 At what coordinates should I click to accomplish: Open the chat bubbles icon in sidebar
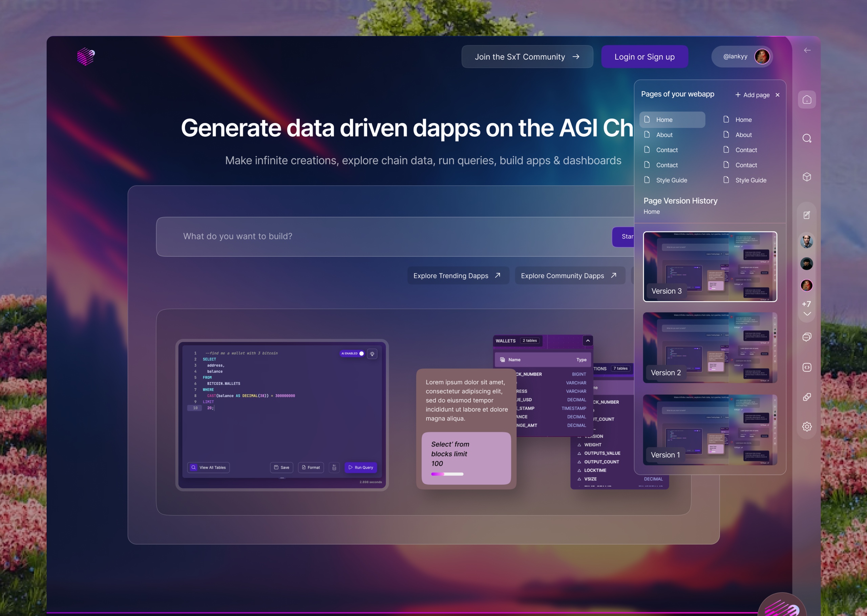click(x=807, y=337)
